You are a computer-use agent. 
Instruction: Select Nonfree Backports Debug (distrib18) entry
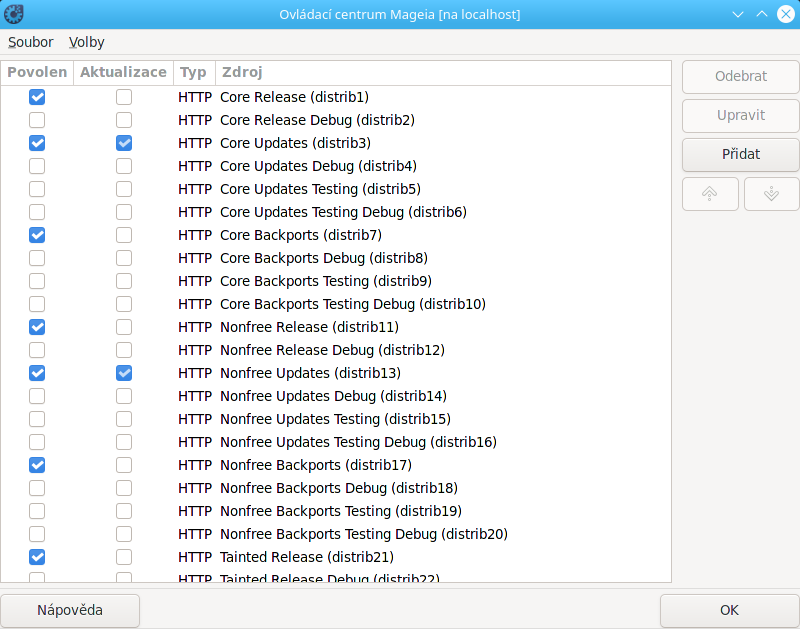336,488
